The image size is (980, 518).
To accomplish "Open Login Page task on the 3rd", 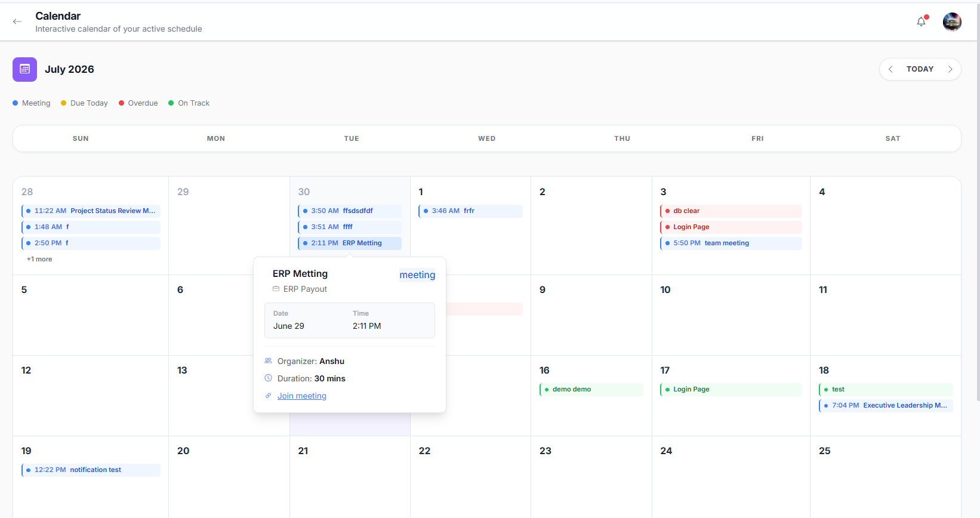I will (x=731, y=227).
